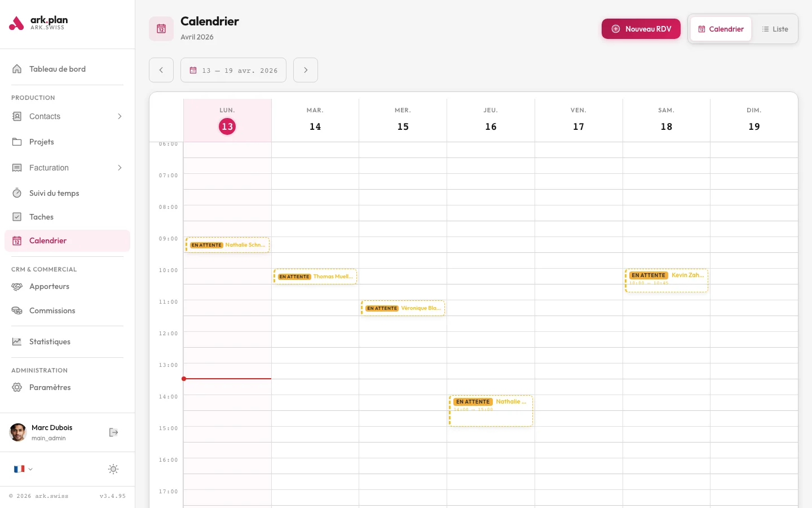
Task: Open Tableau de bord home icon
Action: tap(17, 69)
